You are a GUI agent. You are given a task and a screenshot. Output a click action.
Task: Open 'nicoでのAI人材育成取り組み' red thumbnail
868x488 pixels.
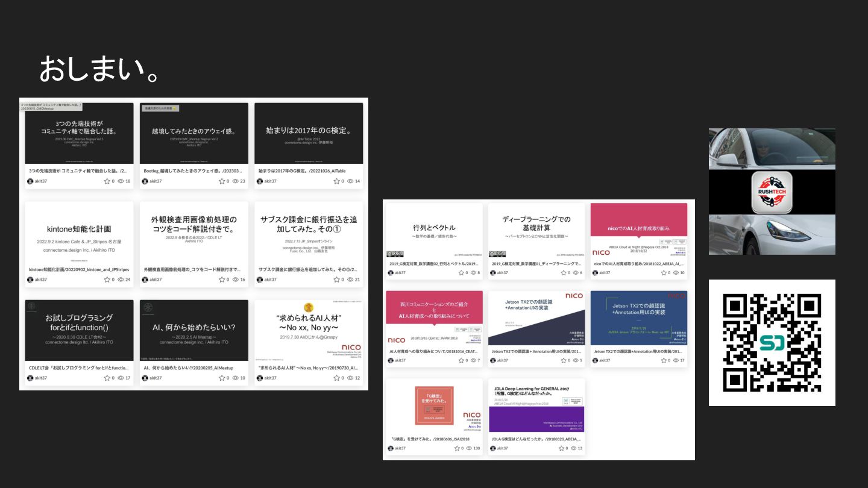(639, 230)
